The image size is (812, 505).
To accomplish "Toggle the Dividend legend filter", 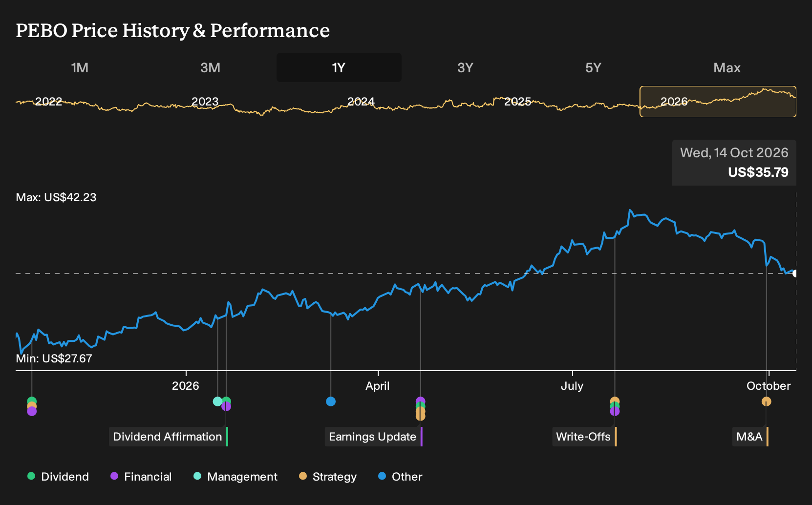I will click(58, 477).
